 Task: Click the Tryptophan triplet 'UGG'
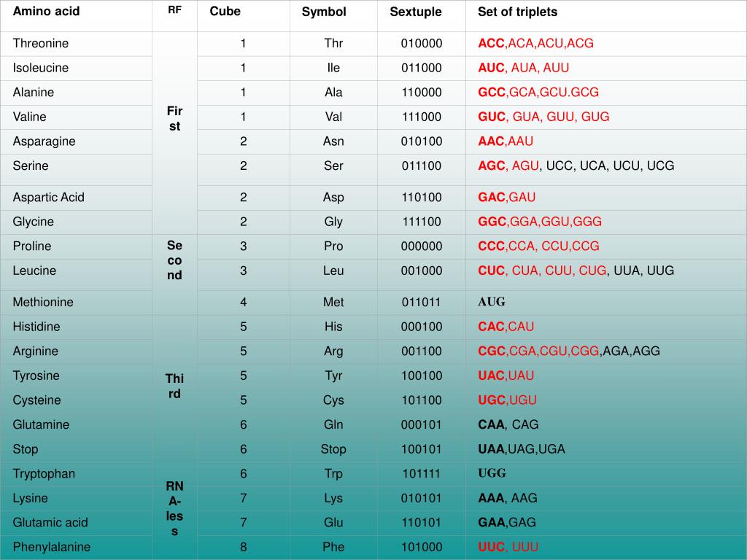[492, 473]
